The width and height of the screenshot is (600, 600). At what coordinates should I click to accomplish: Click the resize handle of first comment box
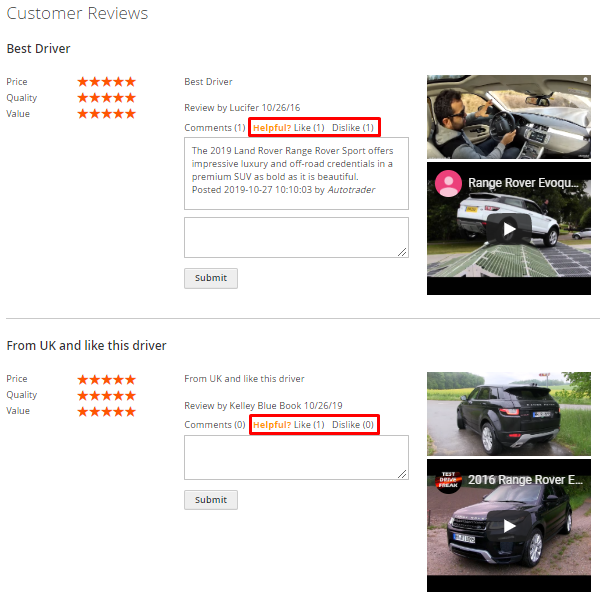(x=402, y=252)
